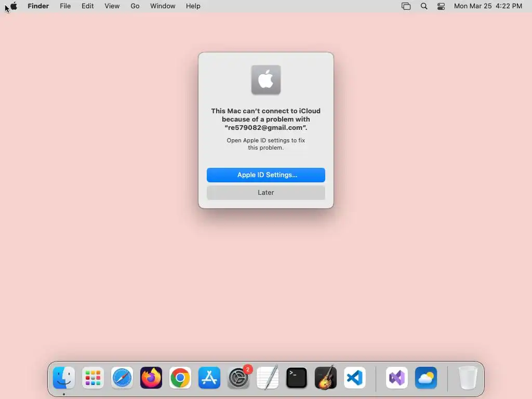Screen dimensions: 532x399
Task: Open Spotlight search magnifier
Action: point(424,6)
